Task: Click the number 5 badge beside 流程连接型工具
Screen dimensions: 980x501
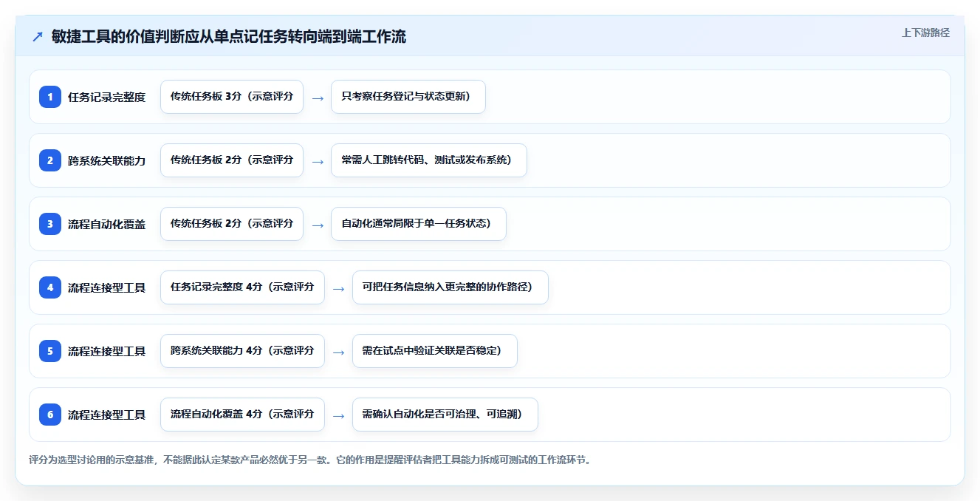Action: pos(50,351)
